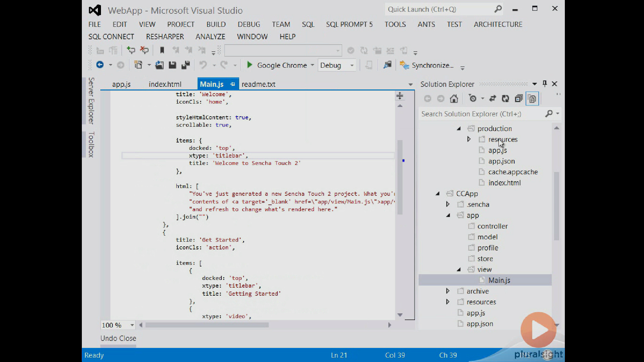Expand the archive folder
The image size is (644, 362).
click(x=448, y=291)
